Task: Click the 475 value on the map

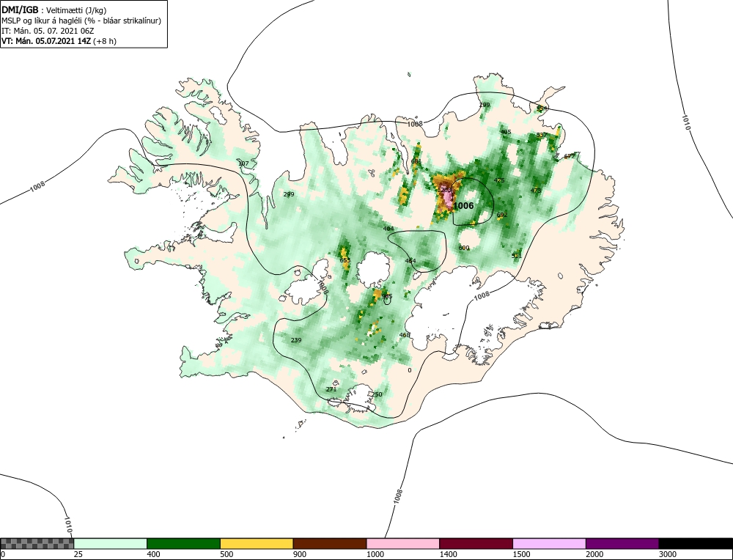Action: click(x=499, y=180)
